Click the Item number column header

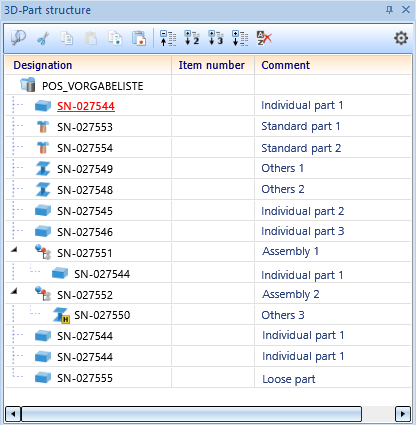pyautogui.click(x=213, y=65)
